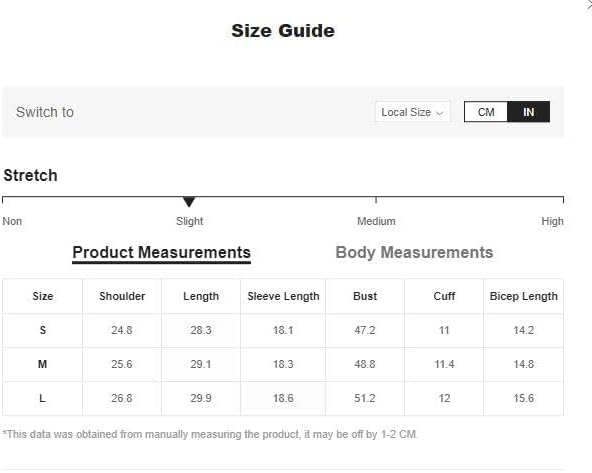592x473 pixels.
Task: Click the size L row header
Action: [43, 398]
